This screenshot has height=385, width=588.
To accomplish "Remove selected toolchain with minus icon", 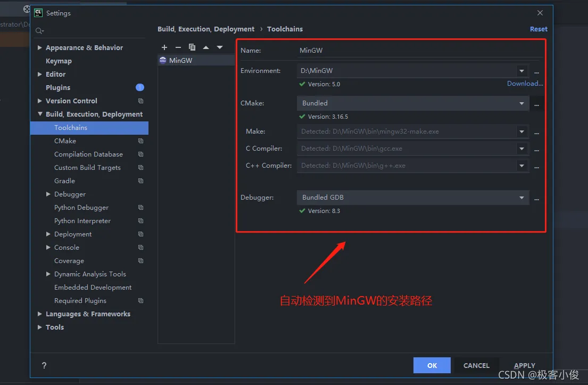I will (178, 47).
